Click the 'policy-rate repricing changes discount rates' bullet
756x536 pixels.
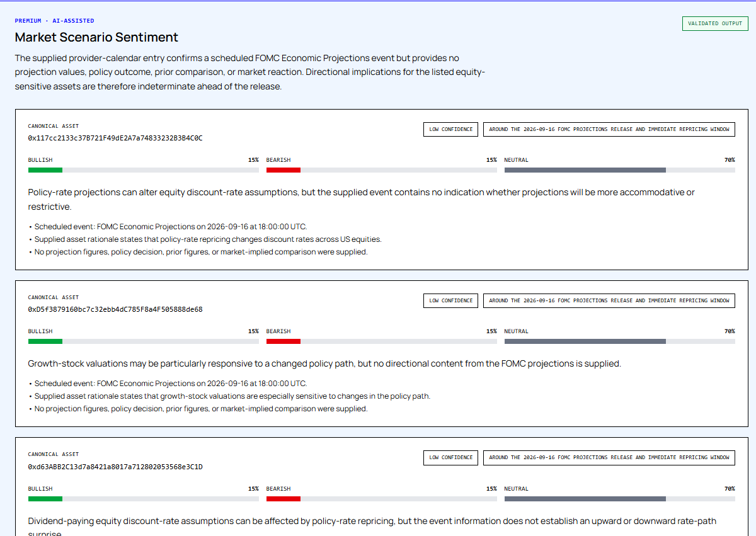[x=205, y=239]
